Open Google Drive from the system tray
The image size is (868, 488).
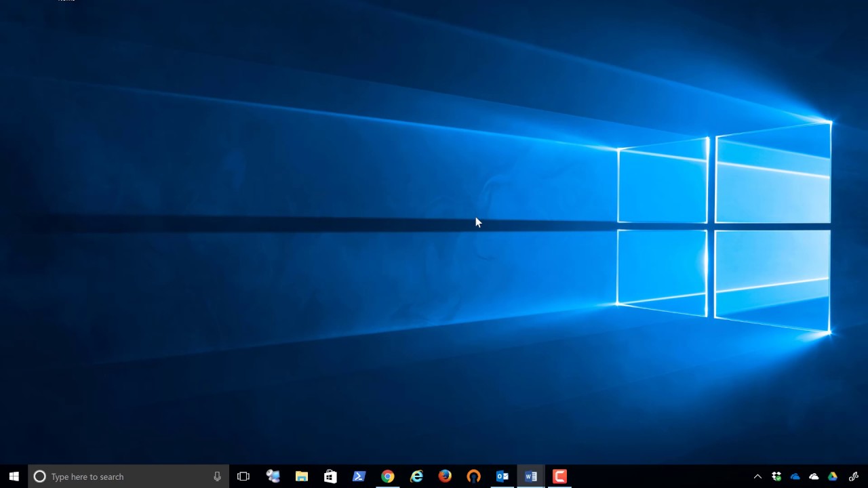coord(833,476)
